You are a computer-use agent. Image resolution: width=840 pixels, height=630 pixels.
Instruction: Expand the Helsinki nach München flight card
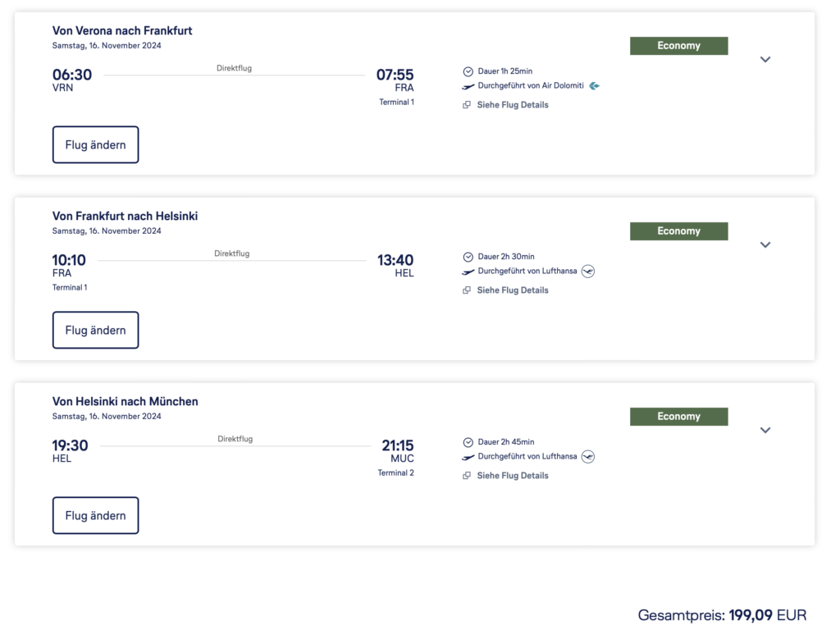pyautogui.click(x=765, y=430)
